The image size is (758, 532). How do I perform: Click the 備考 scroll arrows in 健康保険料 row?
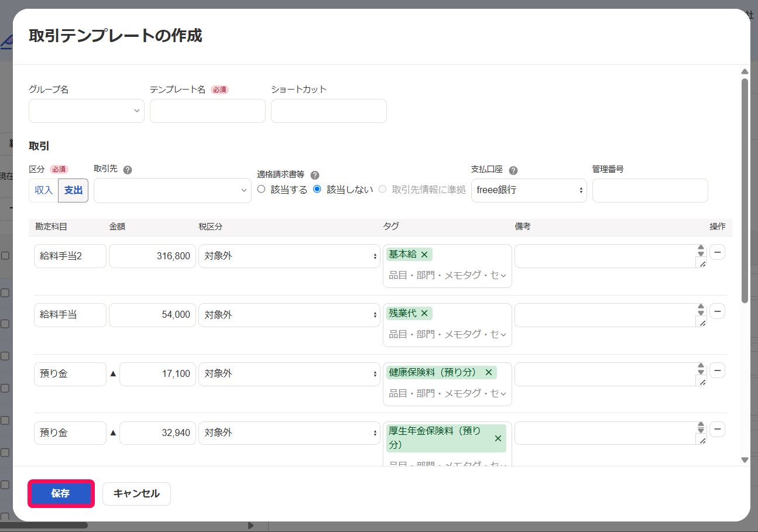[x=701, y=369]
